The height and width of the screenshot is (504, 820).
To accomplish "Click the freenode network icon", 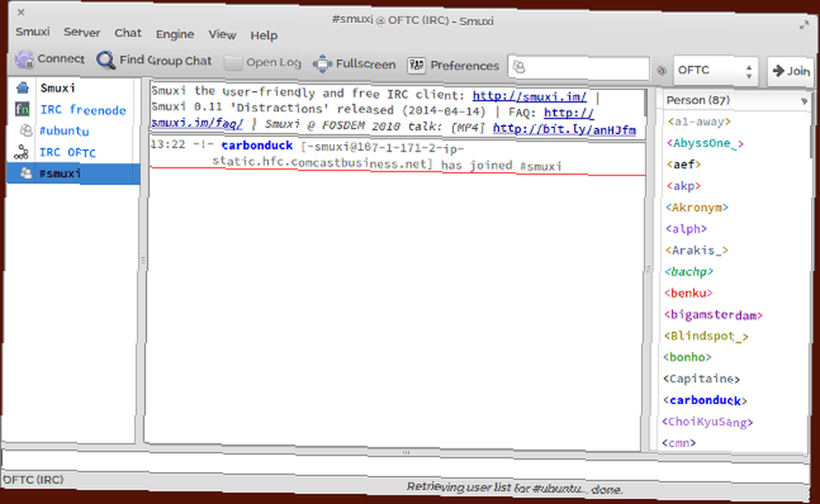I will coord(22,109).
